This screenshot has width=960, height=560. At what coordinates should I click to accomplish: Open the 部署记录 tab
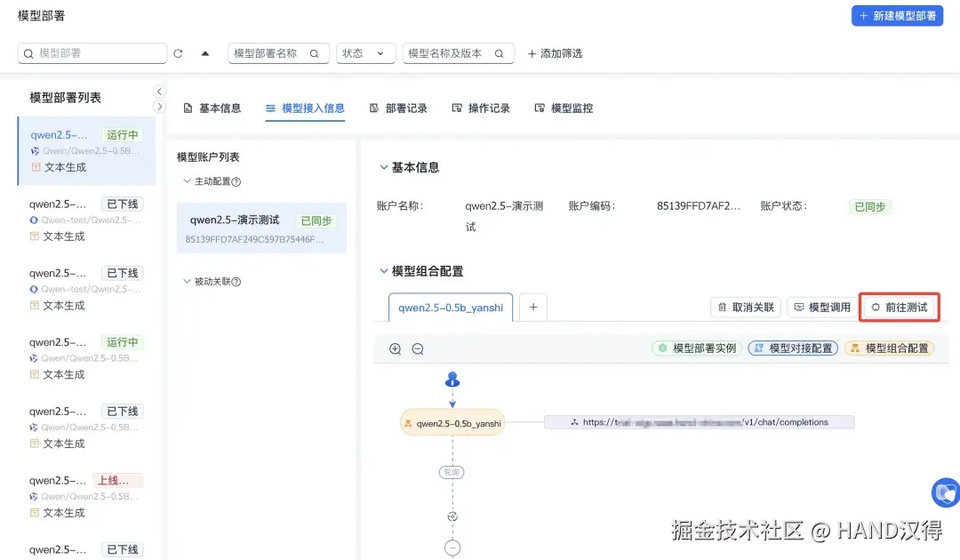(x=398, y=108)
